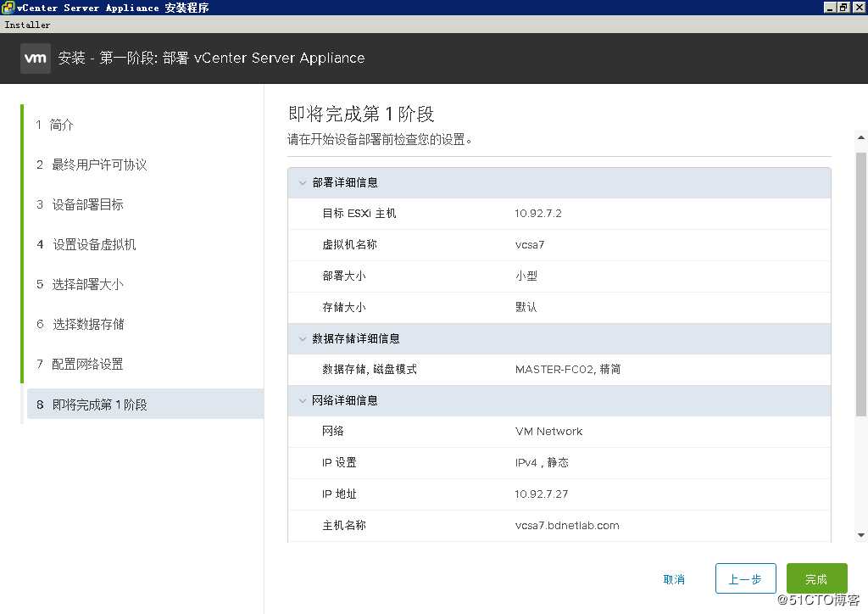Click the 网络 row label

332,432
